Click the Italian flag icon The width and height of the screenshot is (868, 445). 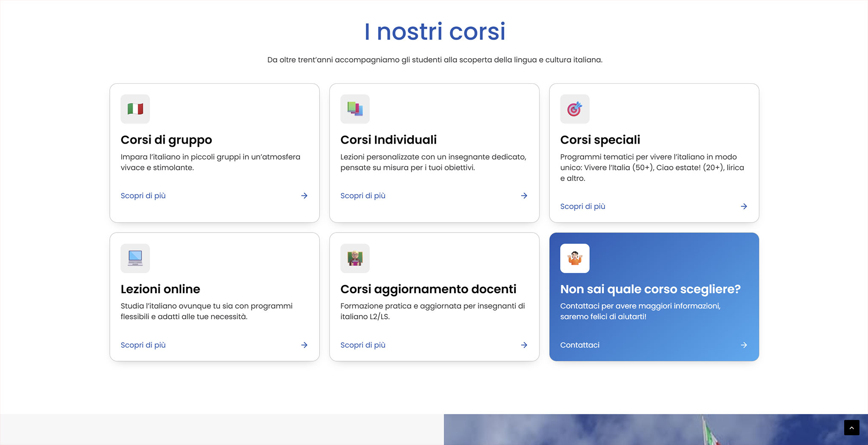click(135, 109)
